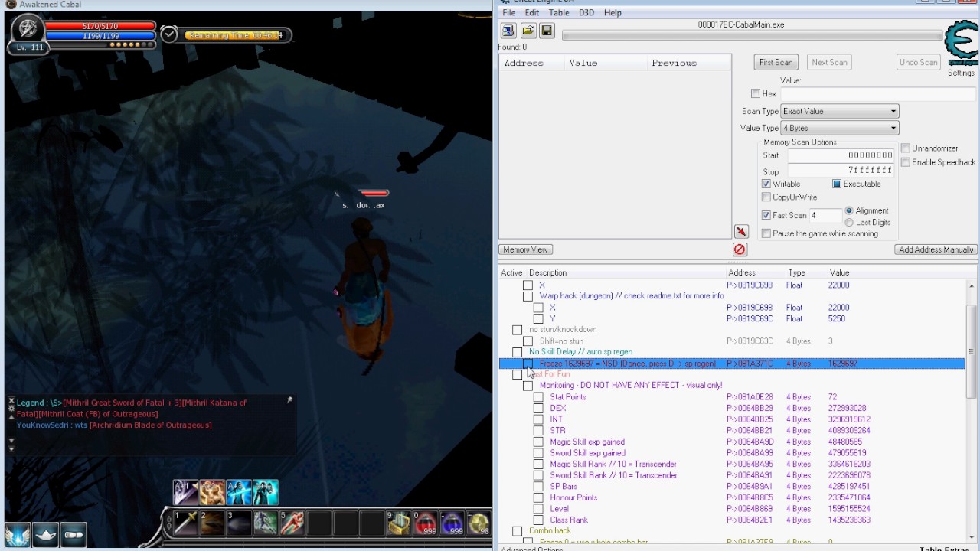Select the Last Digits radio button
Screen dimensions: 980x551
(849, 222)
